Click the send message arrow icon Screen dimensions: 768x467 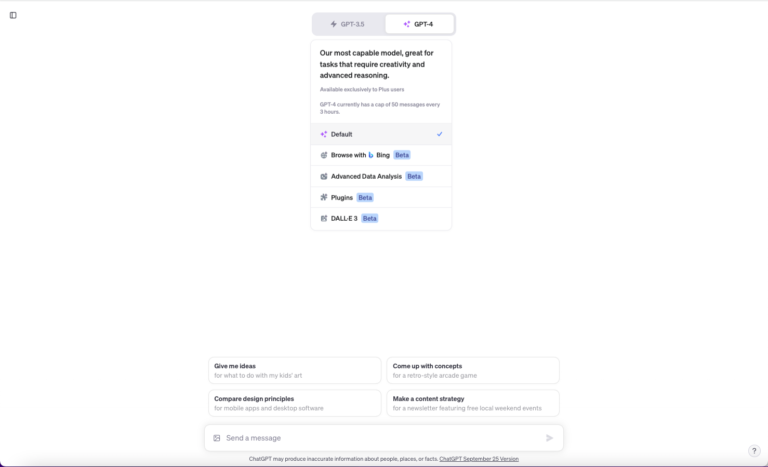549,438
